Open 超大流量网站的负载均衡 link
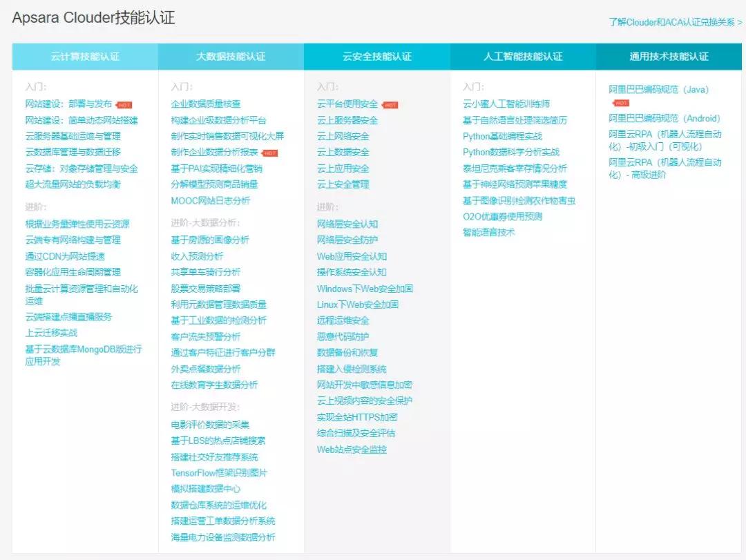 click(73, 184)
